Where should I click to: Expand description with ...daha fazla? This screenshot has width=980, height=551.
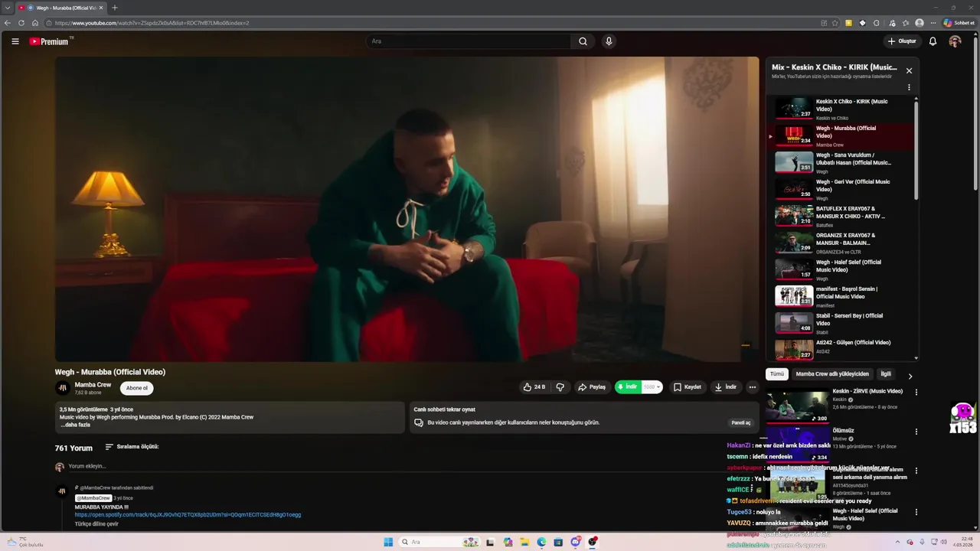pyautogui.click(x=75, y=425)
